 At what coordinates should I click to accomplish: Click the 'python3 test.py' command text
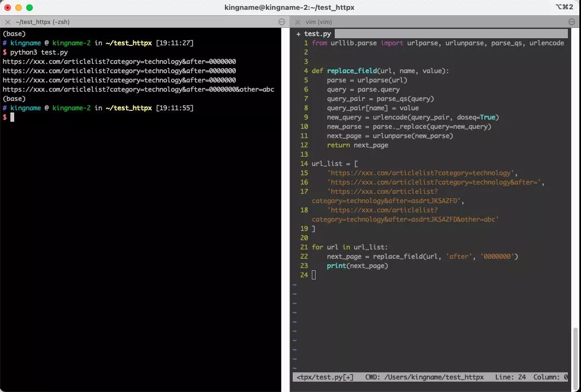click(39, 52)
